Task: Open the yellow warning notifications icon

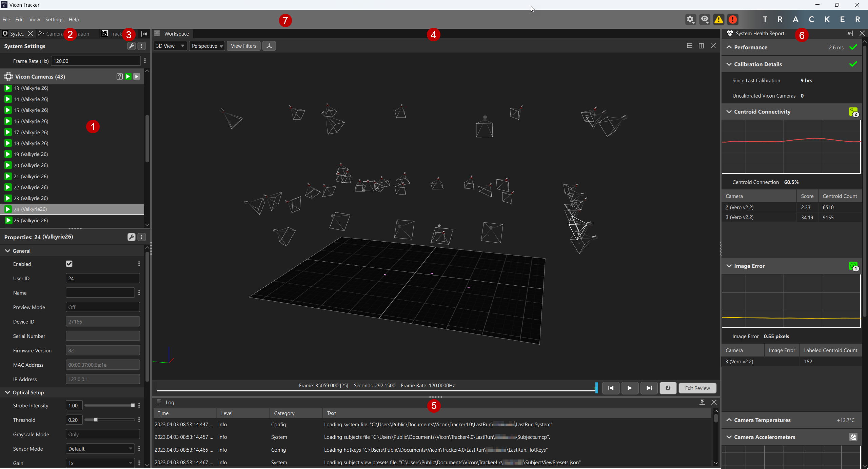Action: click(719, 20)
